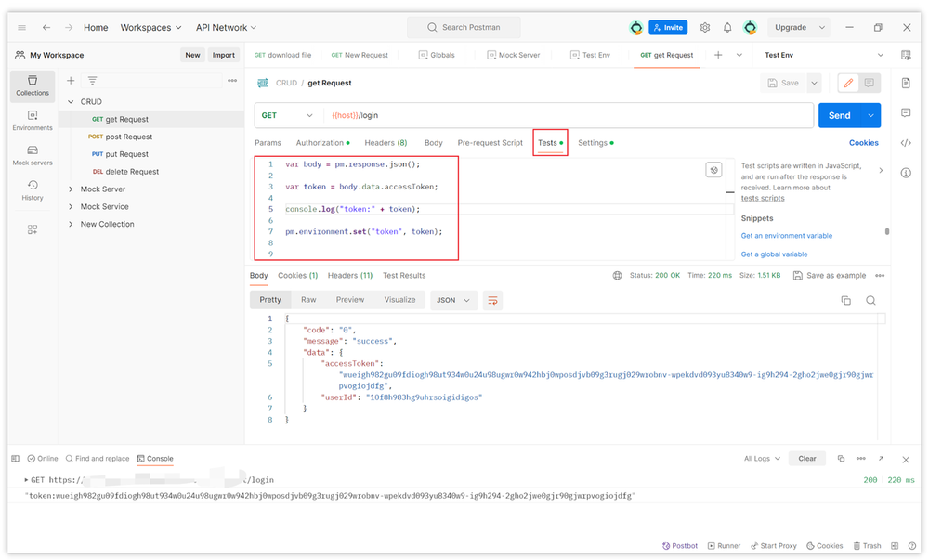This screenshot has height=560, width=929.
Task: Open the code snippet panel icon
Action: click(906, 143)
